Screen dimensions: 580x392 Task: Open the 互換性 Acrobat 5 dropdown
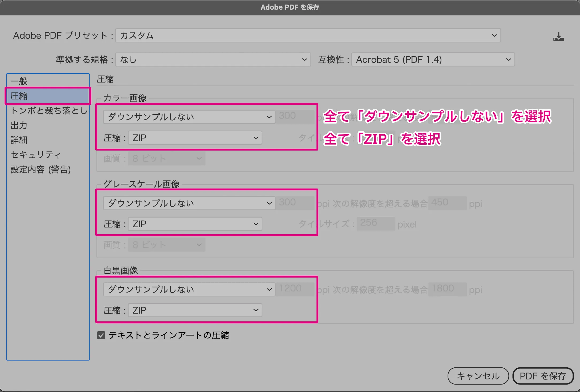(433, 59)
